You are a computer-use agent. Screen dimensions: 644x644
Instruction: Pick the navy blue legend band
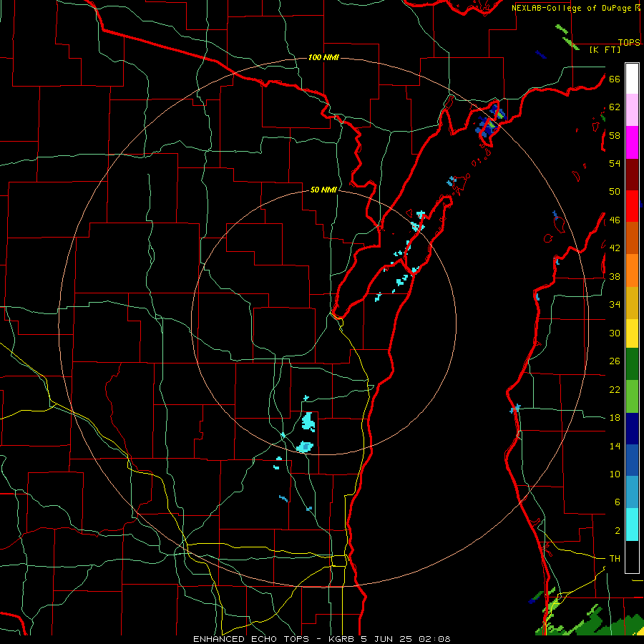(632, 429)
